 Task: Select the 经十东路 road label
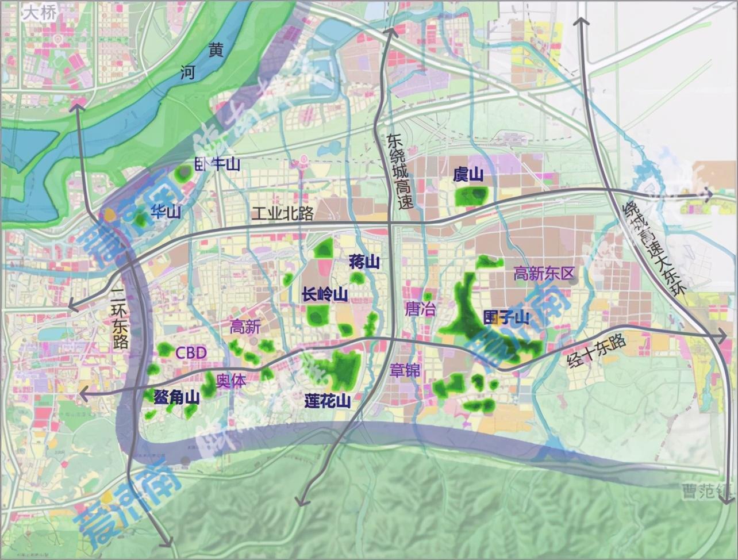tap(596, 350)
